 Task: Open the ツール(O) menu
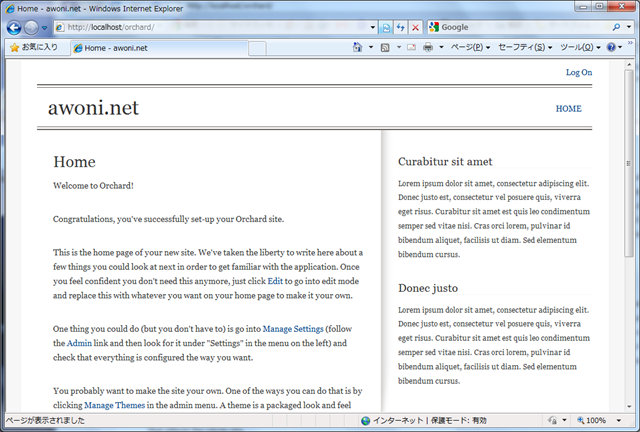(x=580, y=47)
